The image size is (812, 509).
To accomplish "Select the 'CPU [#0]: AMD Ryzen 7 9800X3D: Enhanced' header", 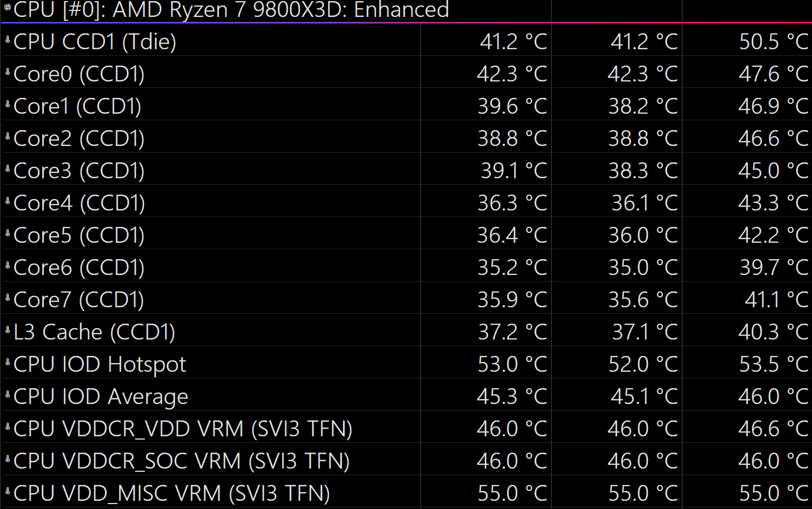I will (x=231, y=10).
